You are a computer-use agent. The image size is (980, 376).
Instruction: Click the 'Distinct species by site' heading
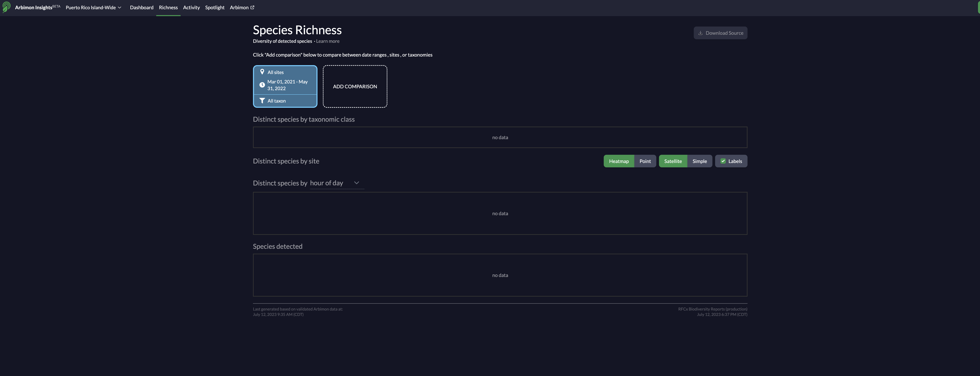(x=286, y=161)
